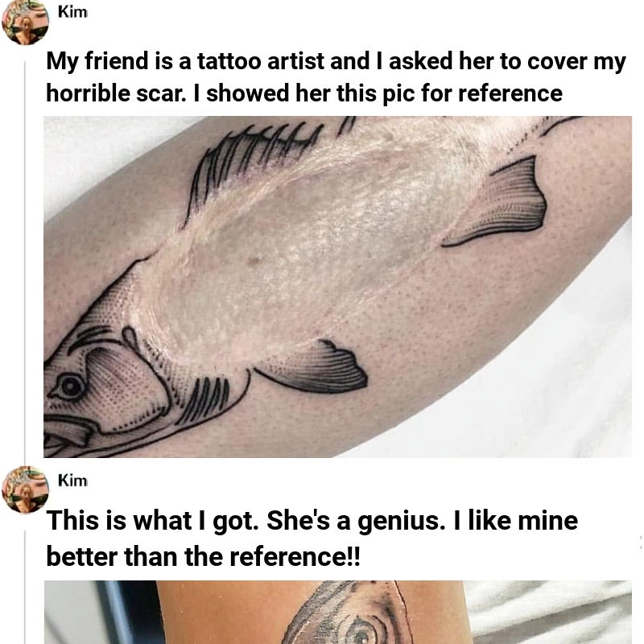Click the Kim username above the second comment
This screenshot has height=644, width=644.
[72, 480]
